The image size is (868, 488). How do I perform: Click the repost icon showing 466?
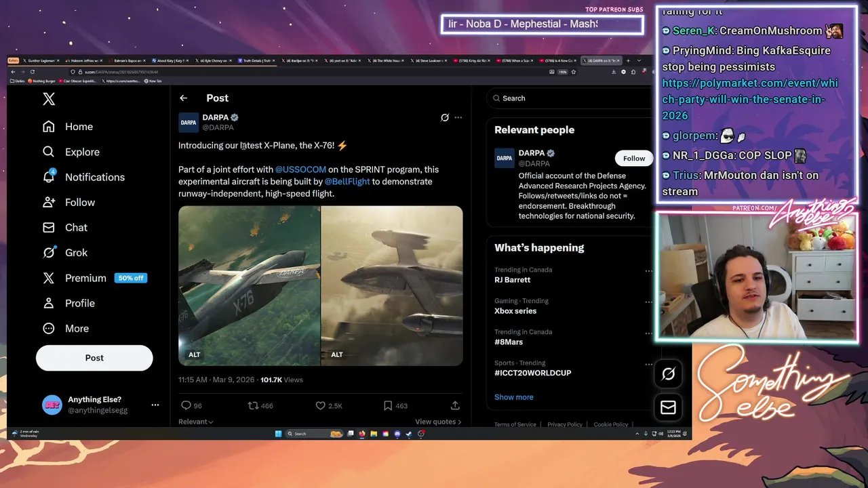tap(253, 405)
